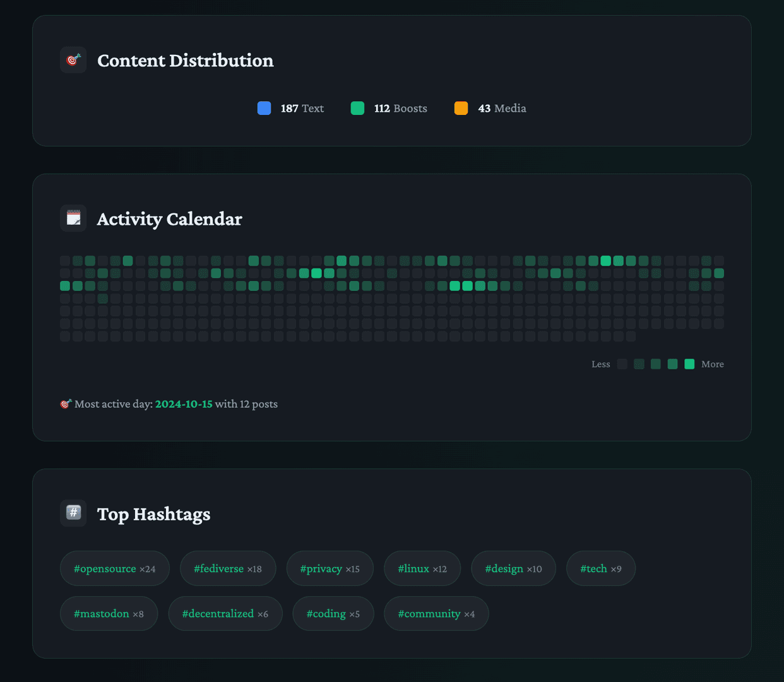Viewport: 784px width, 682px height.
Task: Click the Less legend label
Action: (x=601, y=364)
